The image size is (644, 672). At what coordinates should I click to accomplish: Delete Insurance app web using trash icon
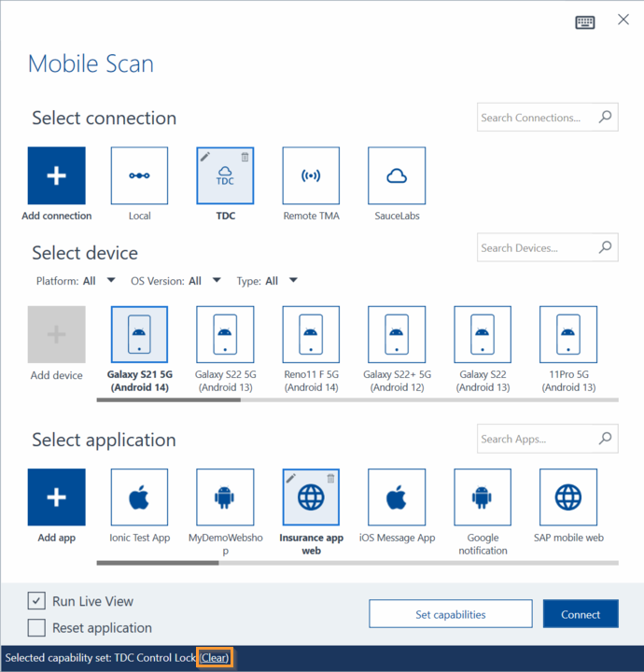point(330,478)
